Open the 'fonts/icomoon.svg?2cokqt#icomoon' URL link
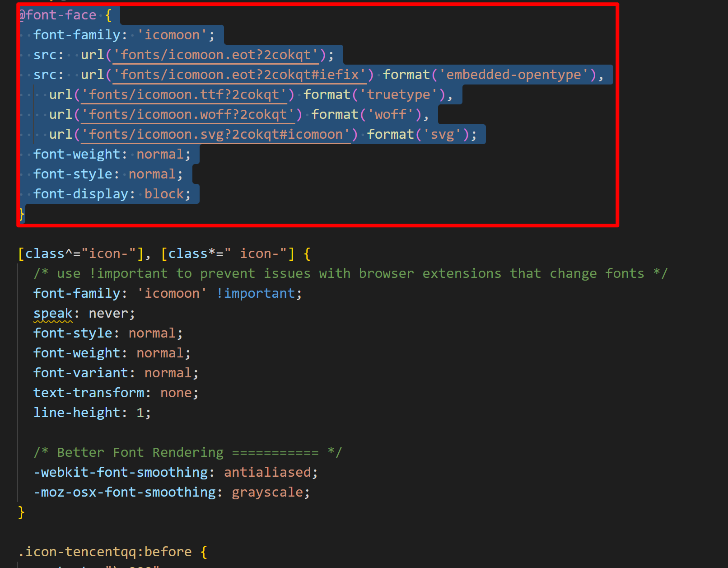This screenshot has height=568, width=728. coord(216,134)
